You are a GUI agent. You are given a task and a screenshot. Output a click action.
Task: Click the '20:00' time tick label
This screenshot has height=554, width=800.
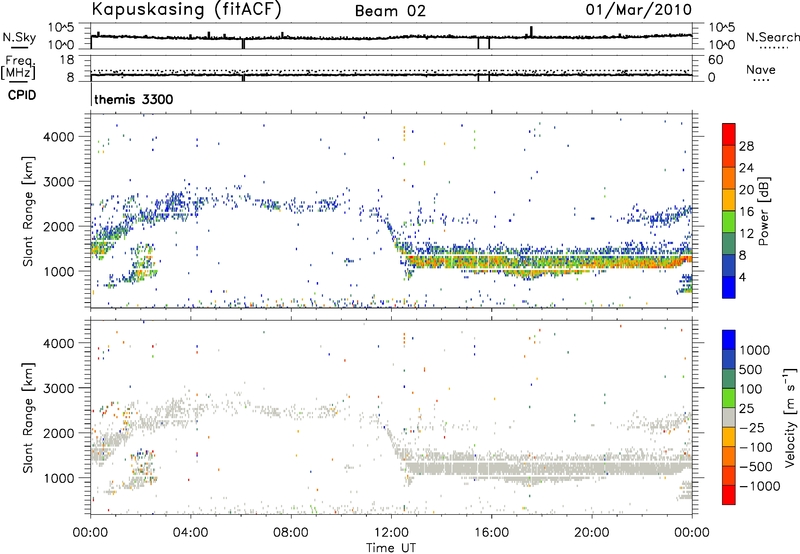(x=592, y=533)
